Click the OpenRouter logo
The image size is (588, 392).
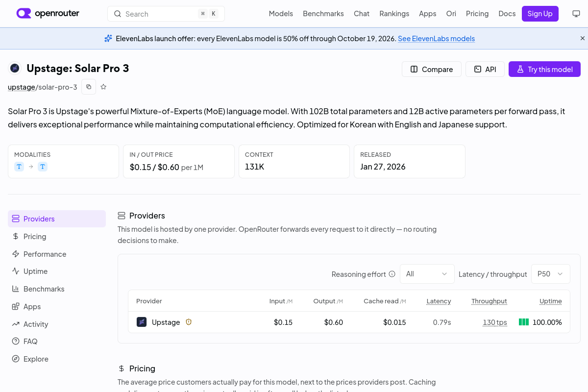[48, 14]
